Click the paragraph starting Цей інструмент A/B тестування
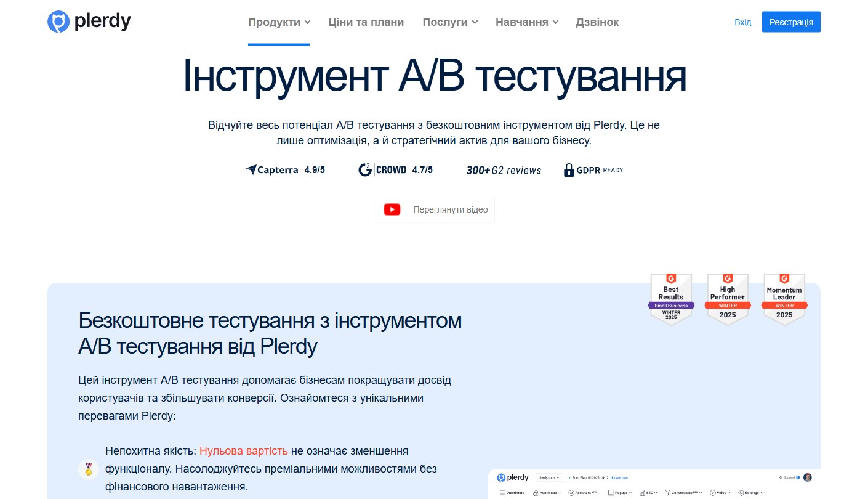 click(265, 398)
